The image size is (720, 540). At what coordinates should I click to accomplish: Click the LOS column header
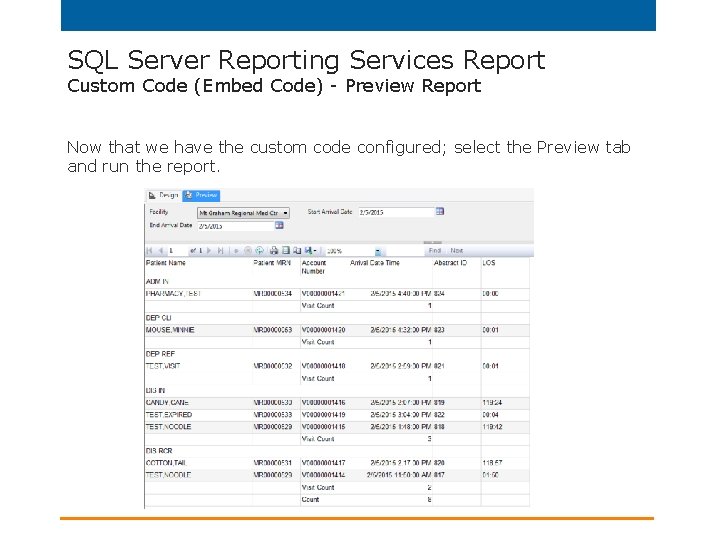489,263
